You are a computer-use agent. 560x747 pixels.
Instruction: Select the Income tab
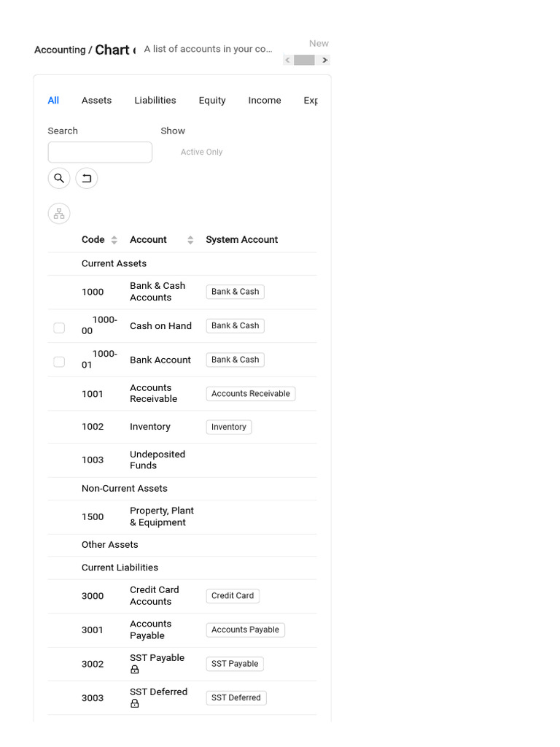coord(264,101)
